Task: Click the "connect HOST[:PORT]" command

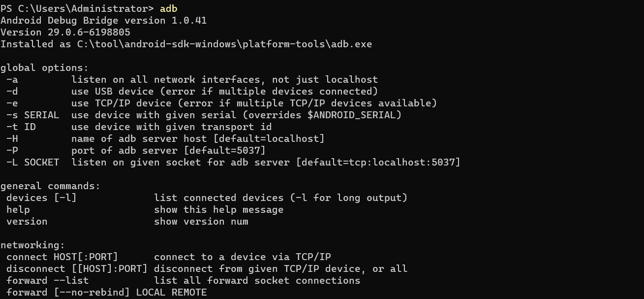Action: coord(62,257)
